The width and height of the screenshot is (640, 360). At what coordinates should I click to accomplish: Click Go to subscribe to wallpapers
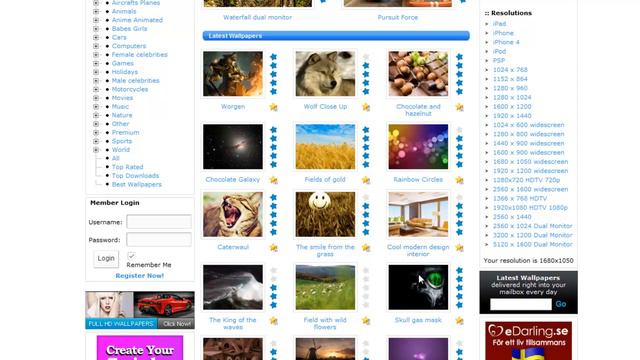(561, 304)
